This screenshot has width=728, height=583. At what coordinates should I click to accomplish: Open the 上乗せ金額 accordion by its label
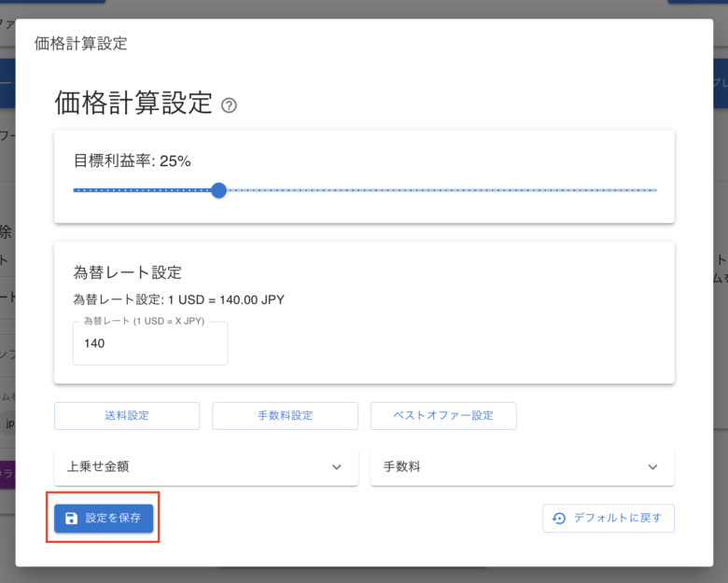tap(107, 466)
